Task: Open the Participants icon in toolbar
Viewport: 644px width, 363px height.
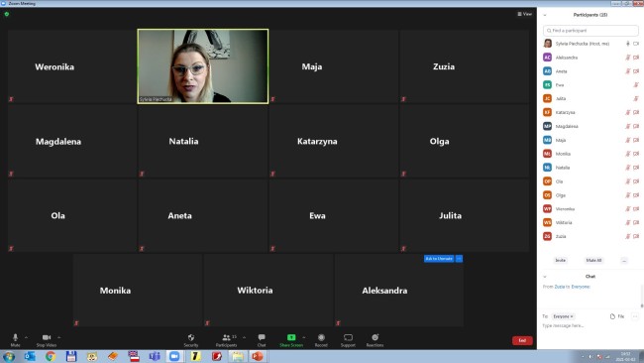Action: pos(226,337)
